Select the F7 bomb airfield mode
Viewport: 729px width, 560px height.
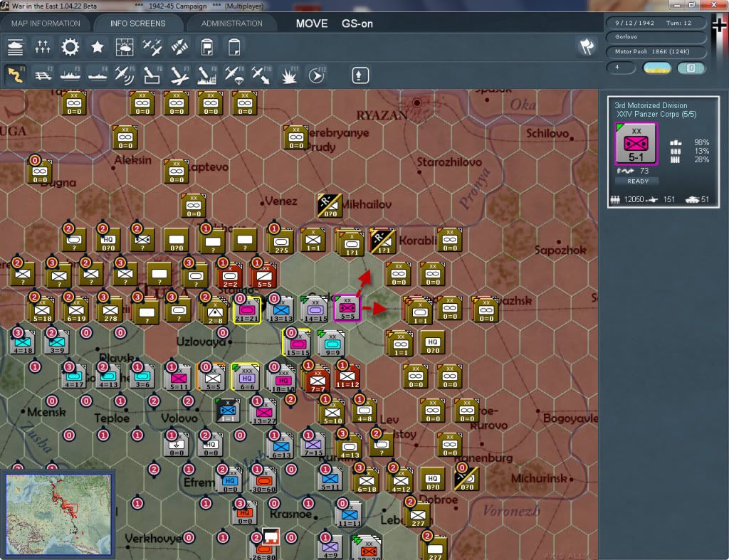179,75
